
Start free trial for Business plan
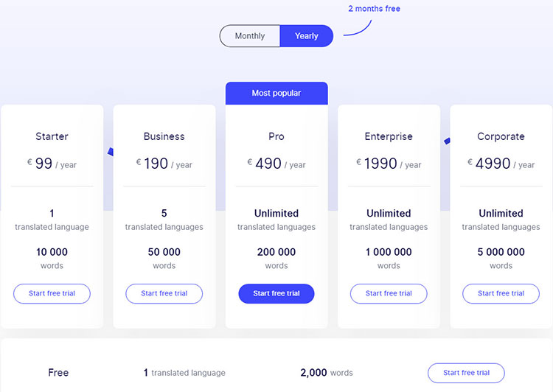[x=164, y=293]
